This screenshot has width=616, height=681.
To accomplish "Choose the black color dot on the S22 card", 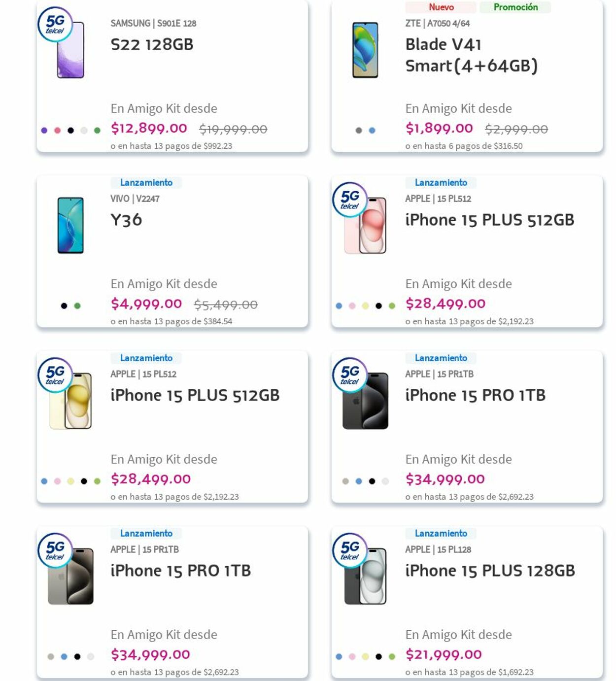I will point(71,131).
